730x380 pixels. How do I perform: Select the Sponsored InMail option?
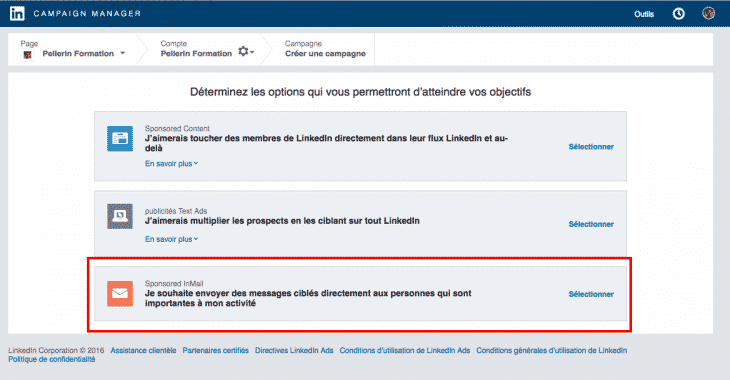pos(591,294)
